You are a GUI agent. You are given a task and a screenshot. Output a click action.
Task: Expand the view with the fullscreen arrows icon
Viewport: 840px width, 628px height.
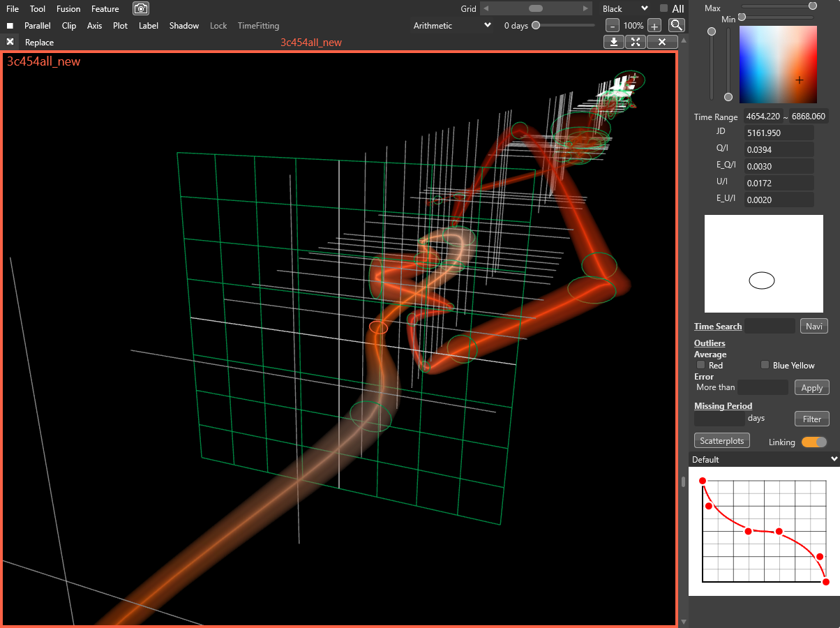[635, 42]
